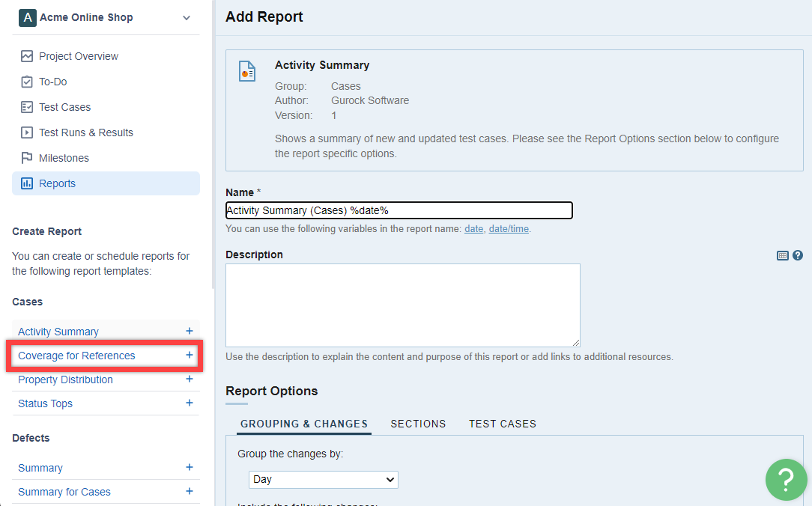The width and height of the screenshot is (812, 506).
Task: Switch to the Test Cases report tab
Action: pos(503,424)
